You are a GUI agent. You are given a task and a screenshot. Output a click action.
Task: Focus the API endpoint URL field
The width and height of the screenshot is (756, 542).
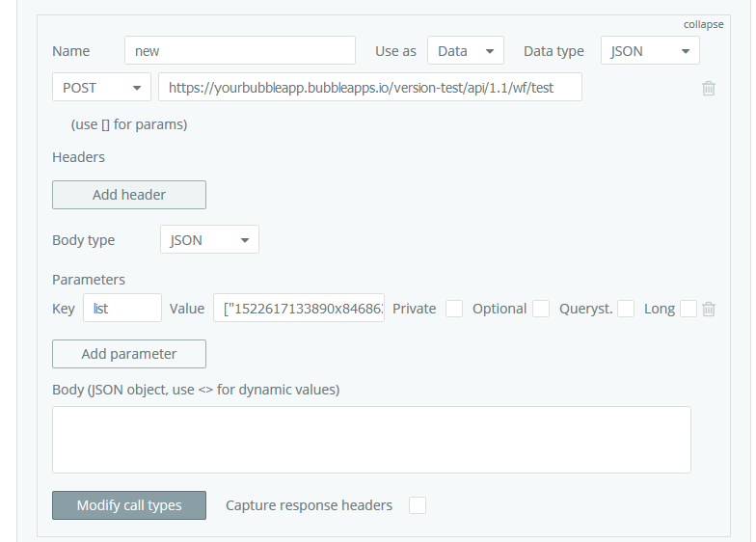coord(370,88)
